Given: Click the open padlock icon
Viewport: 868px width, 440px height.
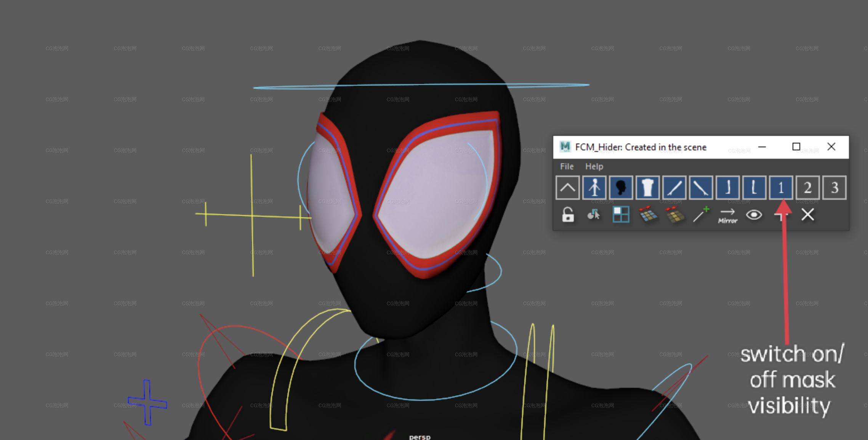Looking at the screenshot, I should (x=568, y=215).
